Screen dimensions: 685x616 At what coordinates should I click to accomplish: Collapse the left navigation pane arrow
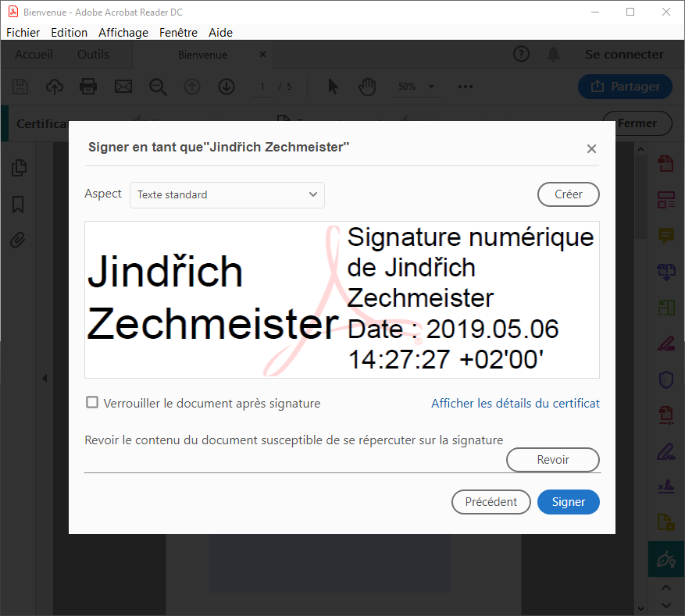click(45, 377)
